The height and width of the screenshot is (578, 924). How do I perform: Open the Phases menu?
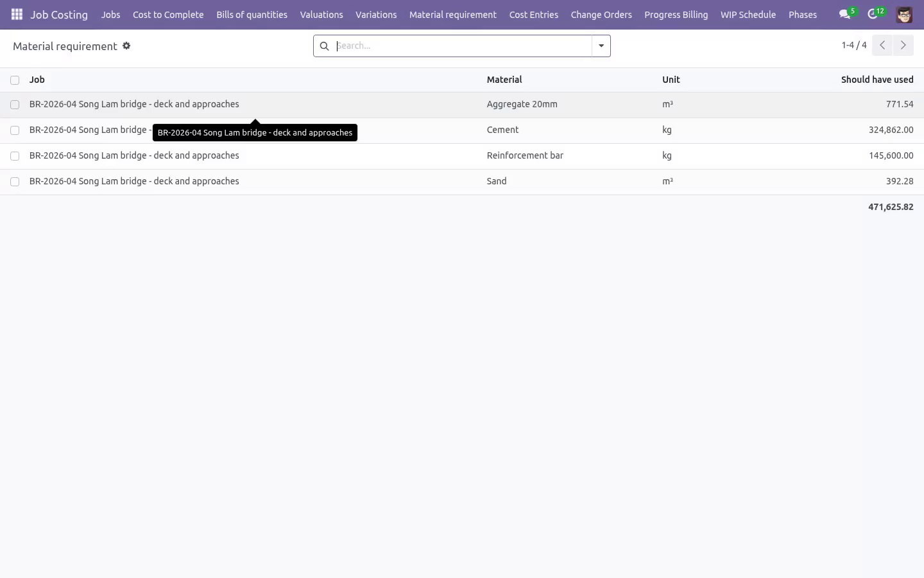click(803, 15)
